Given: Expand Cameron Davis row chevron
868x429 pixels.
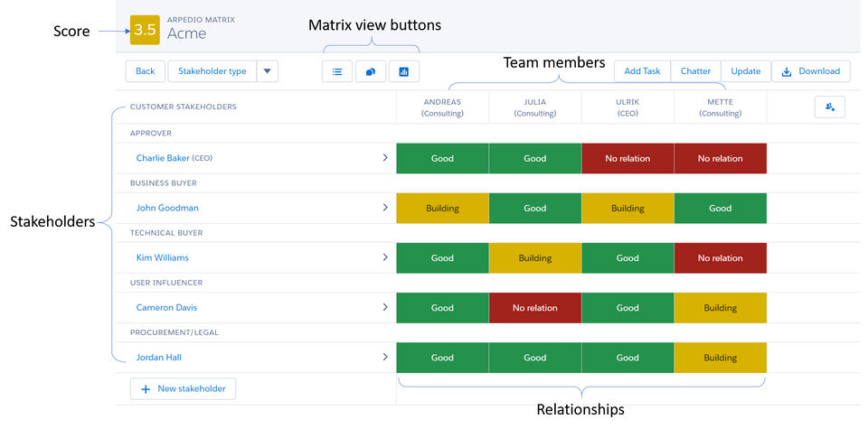Looking at the screenshot, I should click(x=385, y=307).
